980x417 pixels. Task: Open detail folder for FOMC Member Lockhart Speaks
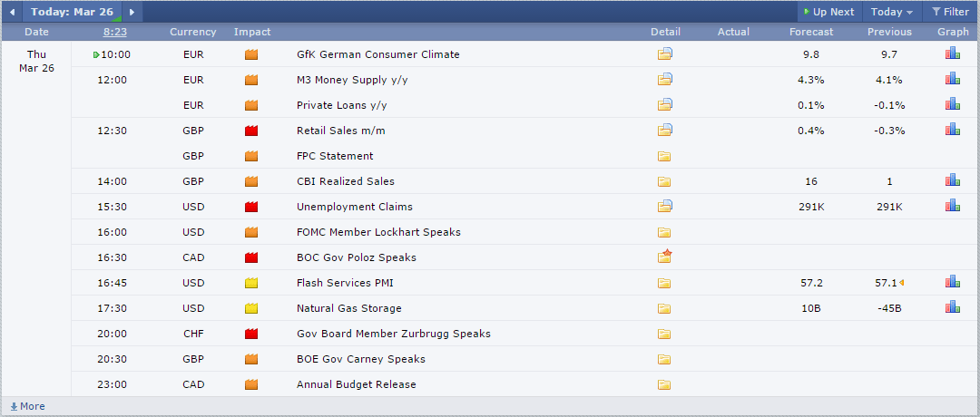[x=663, y=232]
